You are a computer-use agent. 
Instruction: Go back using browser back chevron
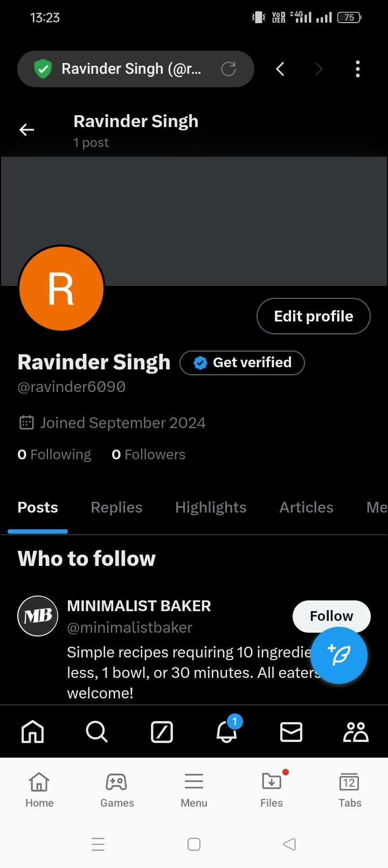[x=280, y=69]
